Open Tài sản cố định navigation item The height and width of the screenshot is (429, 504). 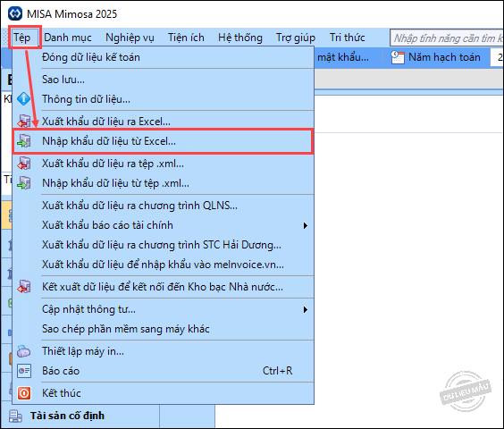coord(80,416)
